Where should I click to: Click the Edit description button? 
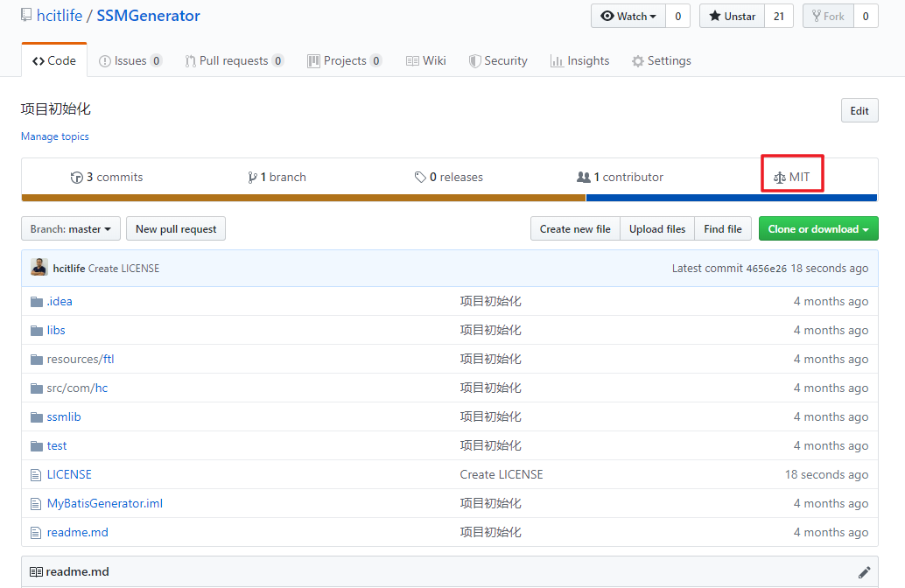point(859,111)
